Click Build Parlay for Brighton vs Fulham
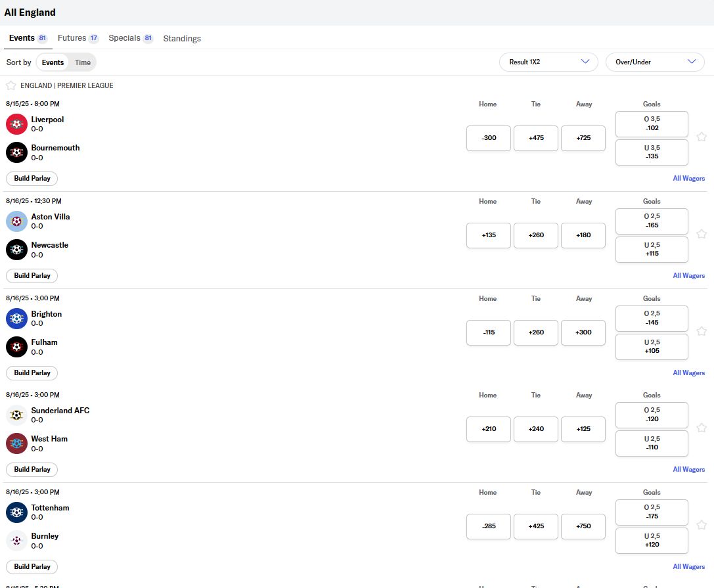Image resolution: width=714 pixels, height=588 pixels. pos(32,373)
